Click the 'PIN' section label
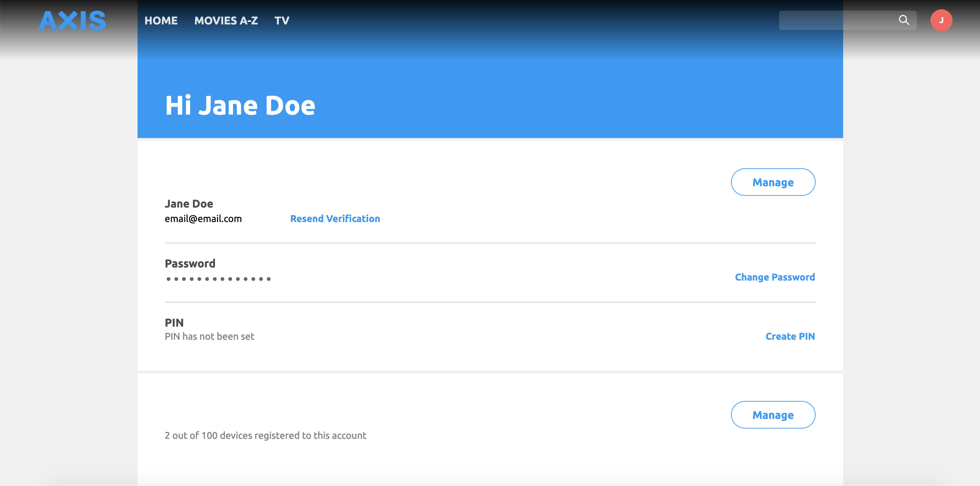The image size is (980, 486). click(174, 323)
